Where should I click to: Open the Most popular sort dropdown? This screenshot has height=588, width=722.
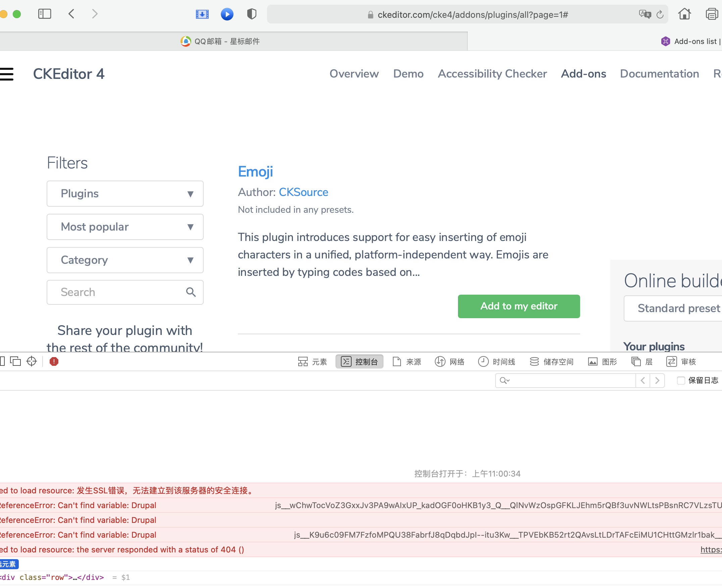click(x=125, y=227)
